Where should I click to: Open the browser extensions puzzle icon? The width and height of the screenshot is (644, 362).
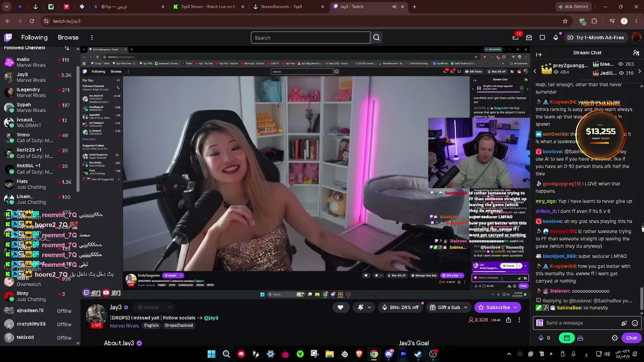tap(594, 21)
